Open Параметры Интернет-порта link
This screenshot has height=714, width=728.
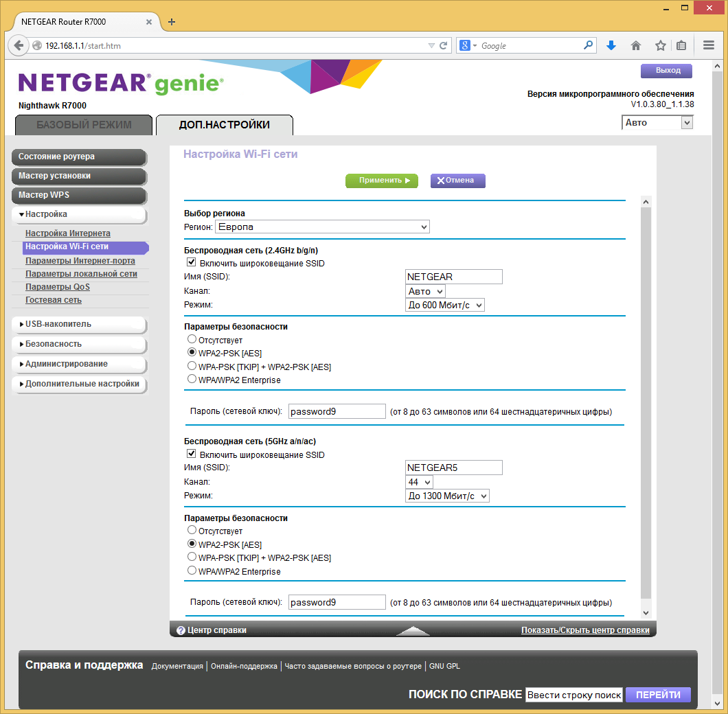pos(80,261)
